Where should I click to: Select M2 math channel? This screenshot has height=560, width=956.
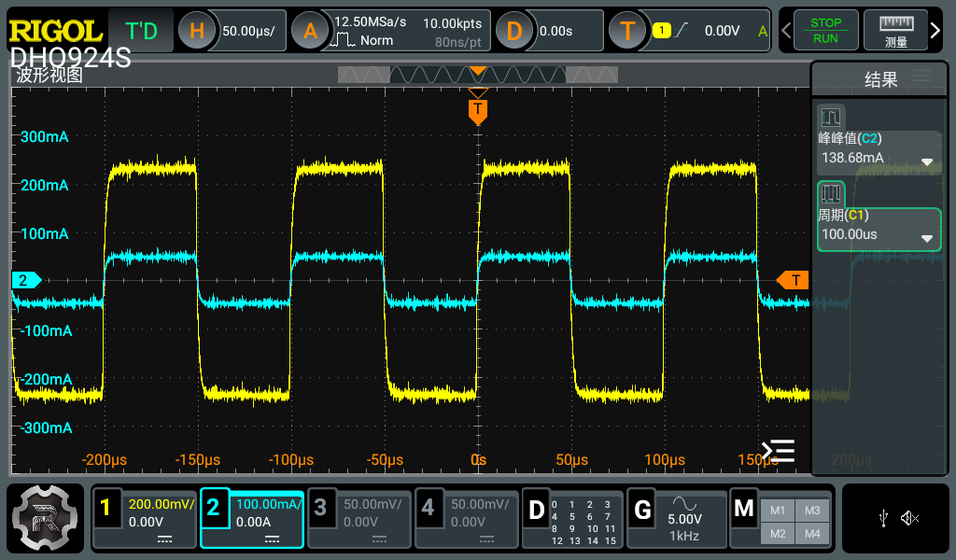778,534
